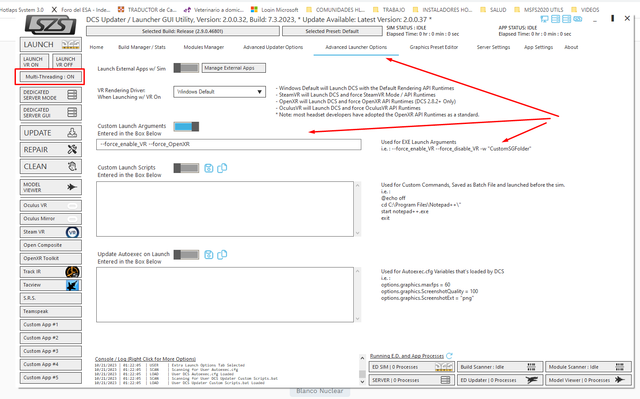The width and height of the screenshot is (640, 399).
Task: Click the chat monitor icon in title bar
Action: coord(544,19)
